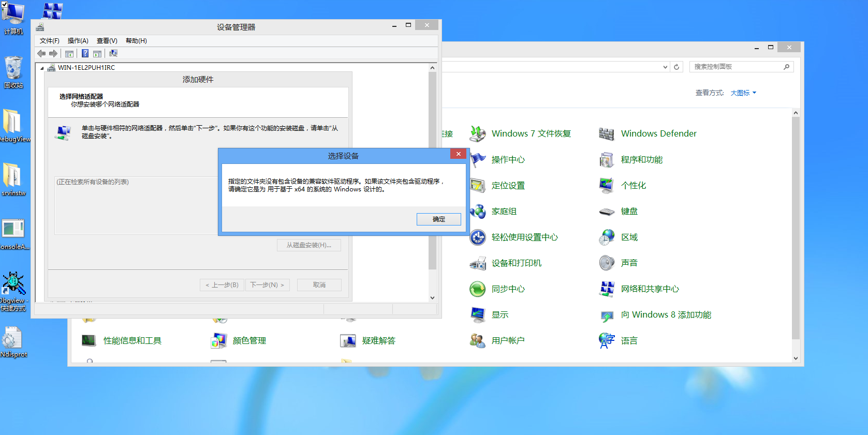Select the srvinstw desktop icon
The image size is (868, 435).
(13, 180)
